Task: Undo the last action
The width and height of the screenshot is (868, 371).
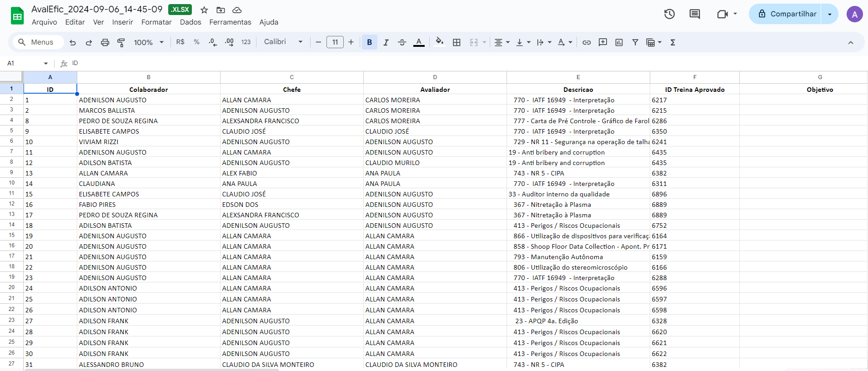Action: (73, 42)
